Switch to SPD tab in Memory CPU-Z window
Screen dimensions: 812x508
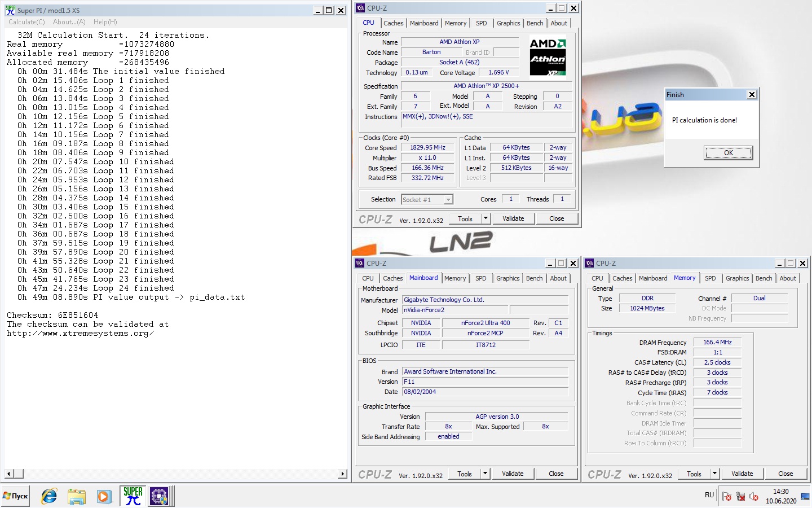click(x=710, y=278)
